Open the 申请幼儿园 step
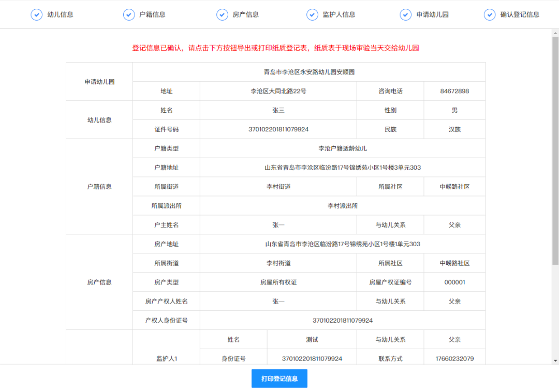 [x=432, y=14]
